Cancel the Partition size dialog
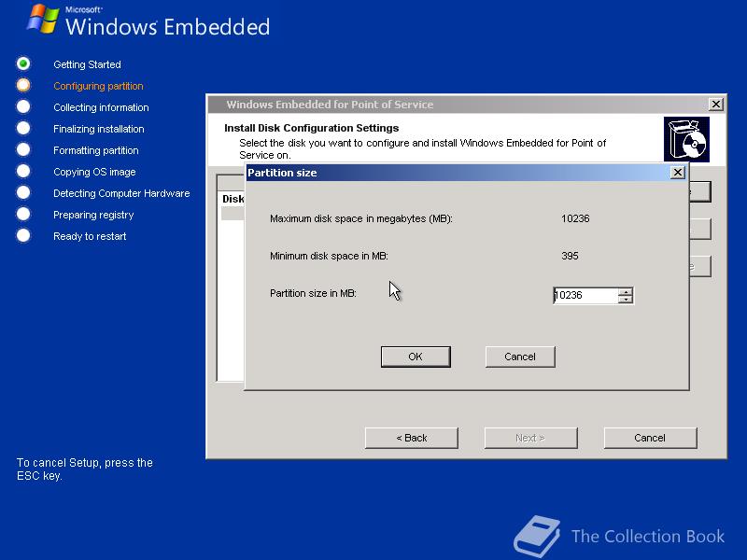The width and height of the screenshot is (747, 560). 520,357
